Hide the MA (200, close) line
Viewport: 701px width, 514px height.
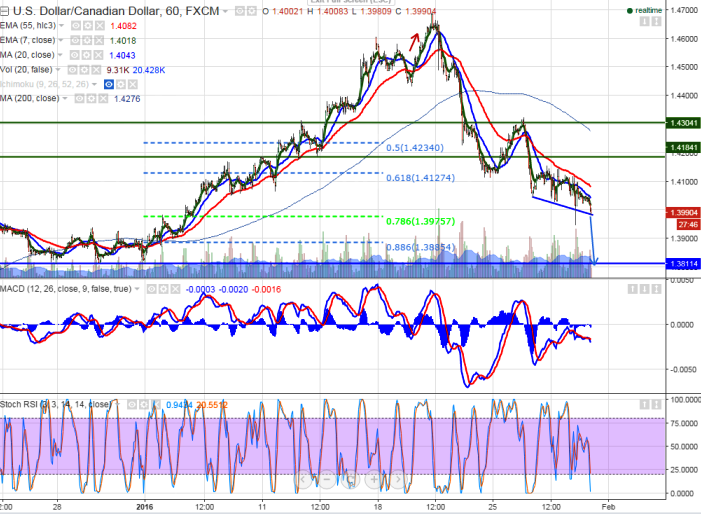coord(79,99)
